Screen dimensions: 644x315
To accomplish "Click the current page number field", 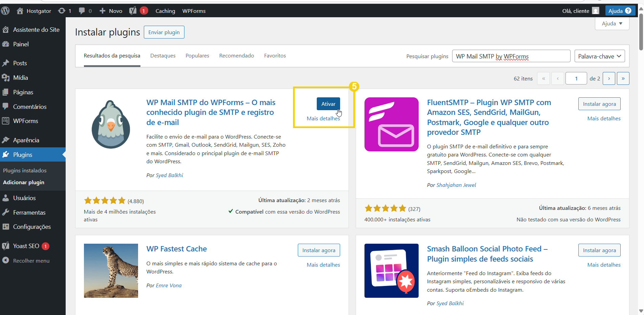I will coord(576,78).
